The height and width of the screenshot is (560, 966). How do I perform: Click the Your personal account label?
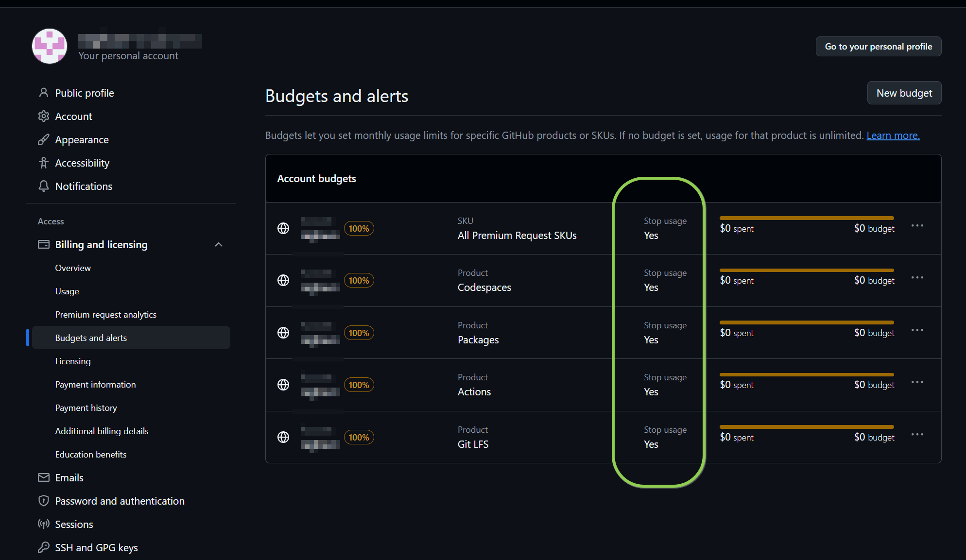[x=128, y=56]
